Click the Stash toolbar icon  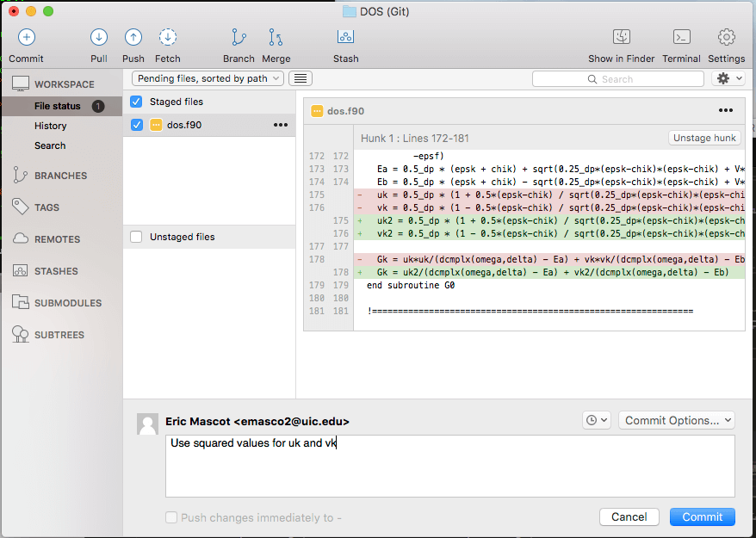click(345, 37)
